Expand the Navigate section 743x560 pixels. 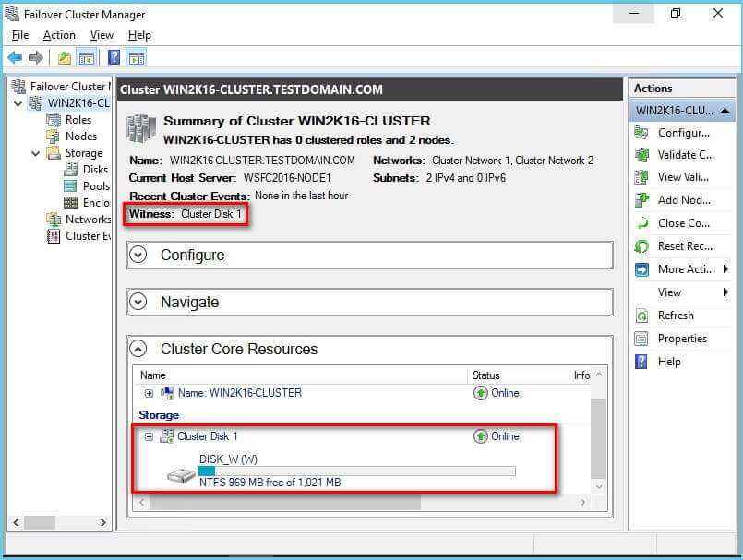[x=138, y=302]
